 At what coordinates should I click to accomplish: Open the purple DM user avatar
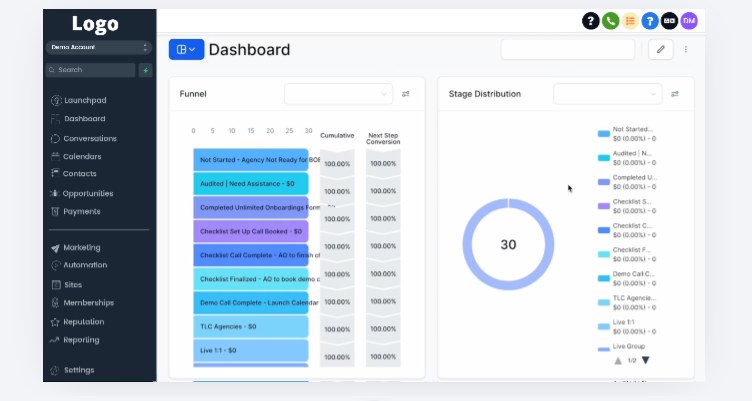[689, 21]
